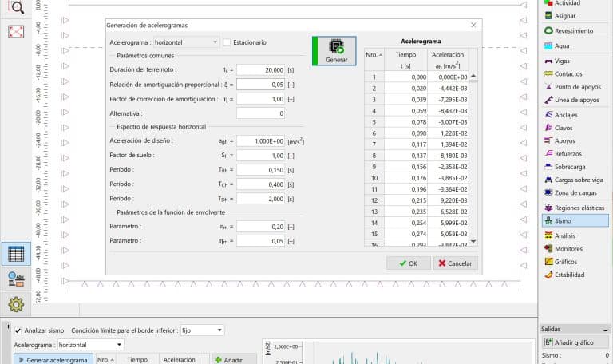Image resolution: width=613 pixels, height=364 pixels.
Task: Open the Revestimiento mode
Action: (x=575, y=31)
